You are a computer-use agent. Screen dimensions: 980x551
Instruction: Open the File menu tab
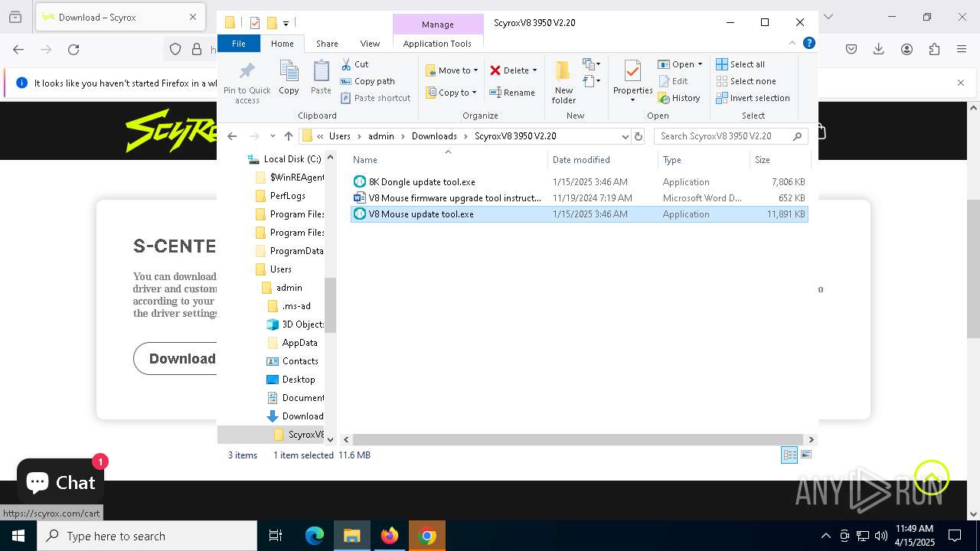pyautogui.click(x=239, y=44)
